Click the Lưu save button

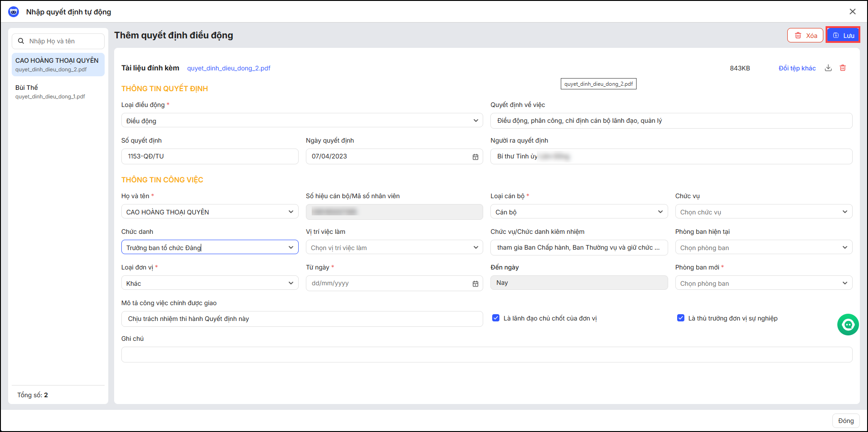843,35
